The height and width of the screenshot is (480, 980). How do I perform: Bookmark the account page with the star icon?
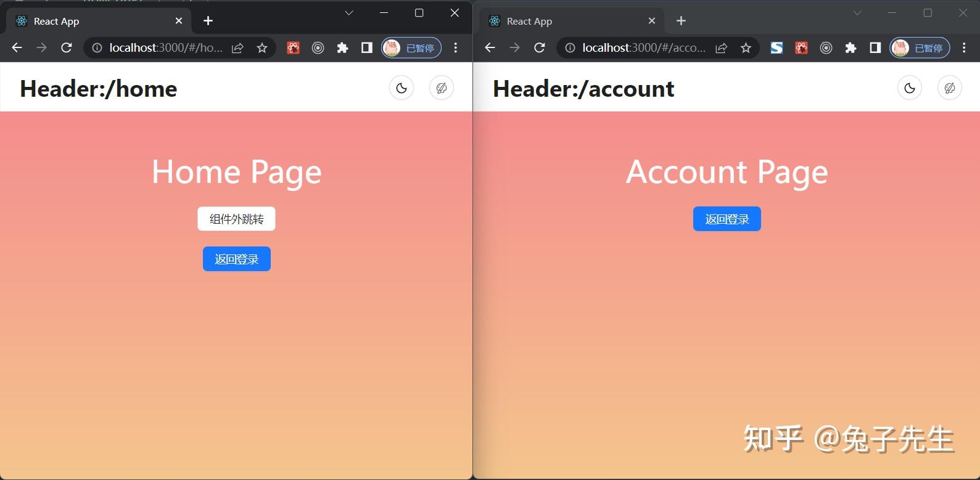746,48
